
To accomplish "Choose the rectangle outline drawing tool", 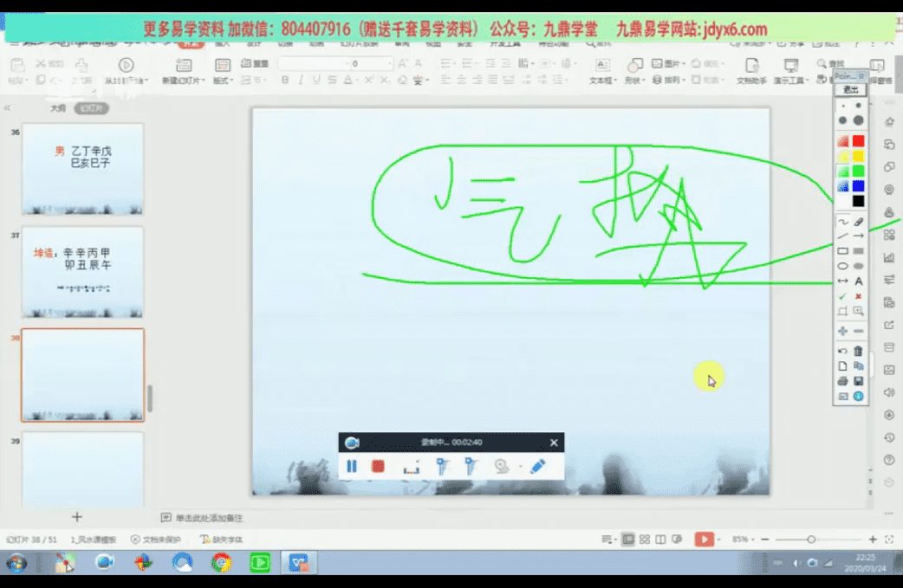I will (842, 251).
